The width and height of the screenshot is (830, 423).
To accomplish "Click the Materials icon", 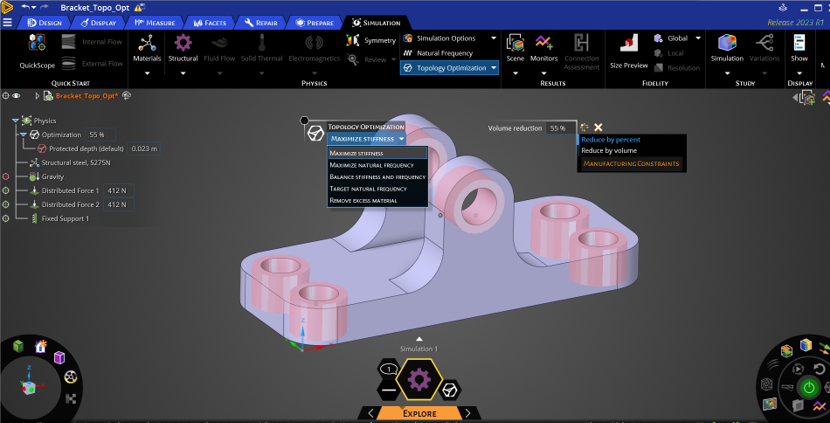I will point(147,42).
